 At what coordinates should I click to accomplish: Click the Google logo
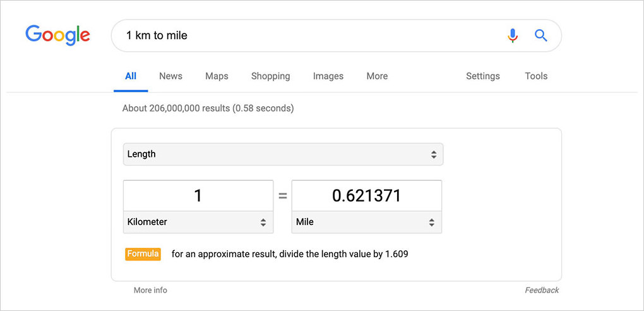[x=57, y=35]
